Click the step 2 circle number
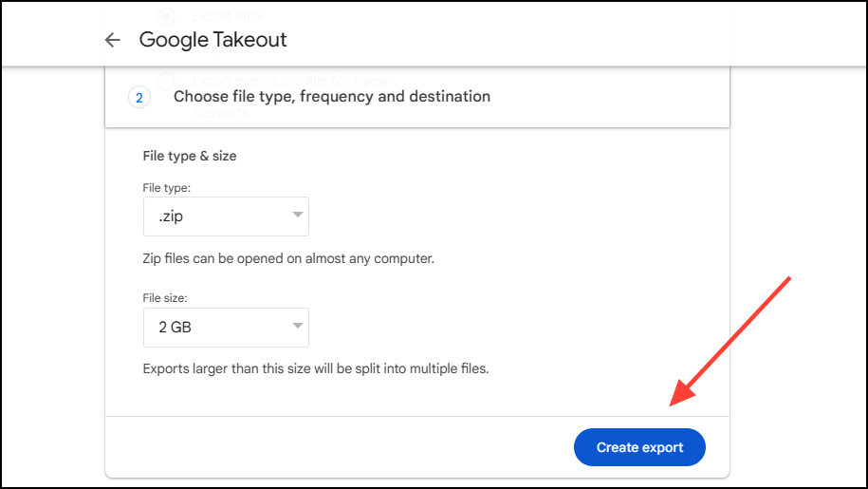 point(139,98)
